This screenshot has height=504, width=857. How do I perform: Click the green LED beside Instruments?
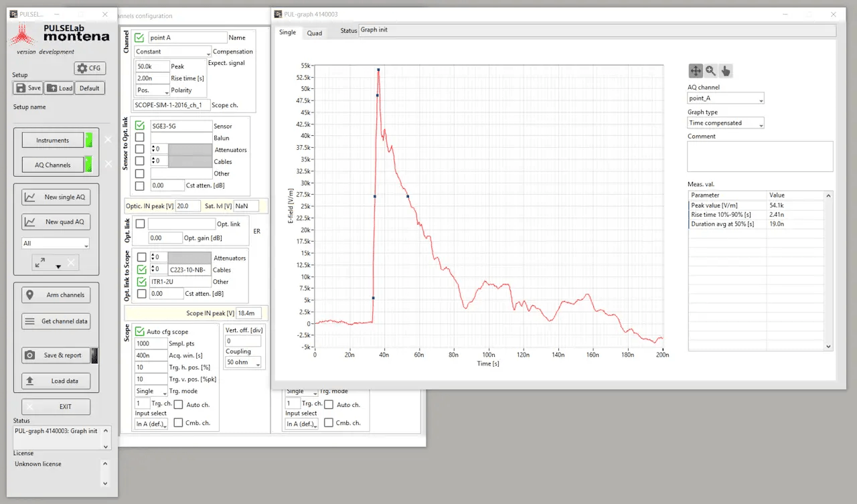[89, 141]
